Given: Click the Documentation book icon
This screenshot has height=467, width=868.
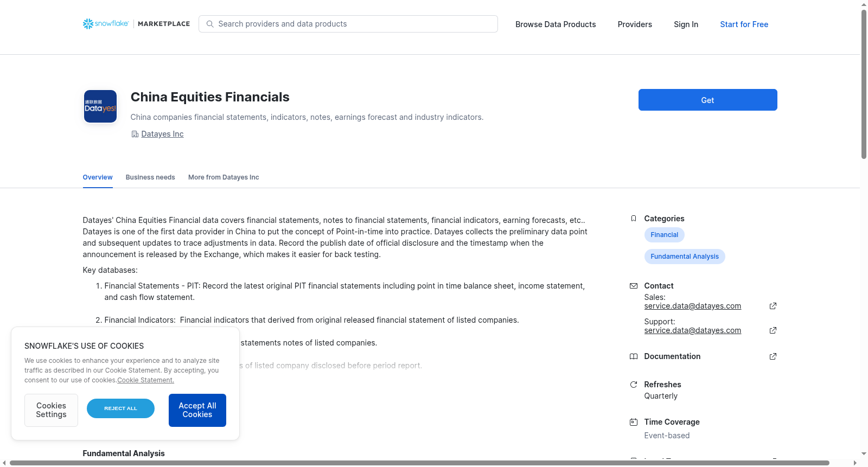Looking at the screenshot, I should pyautogui.click(x=634, y=356).
